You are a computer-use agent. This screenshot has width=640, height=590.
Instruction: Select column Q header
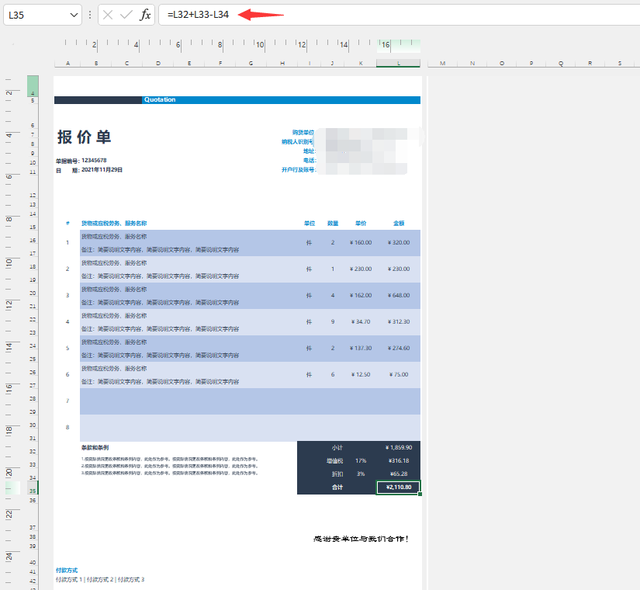561,63
